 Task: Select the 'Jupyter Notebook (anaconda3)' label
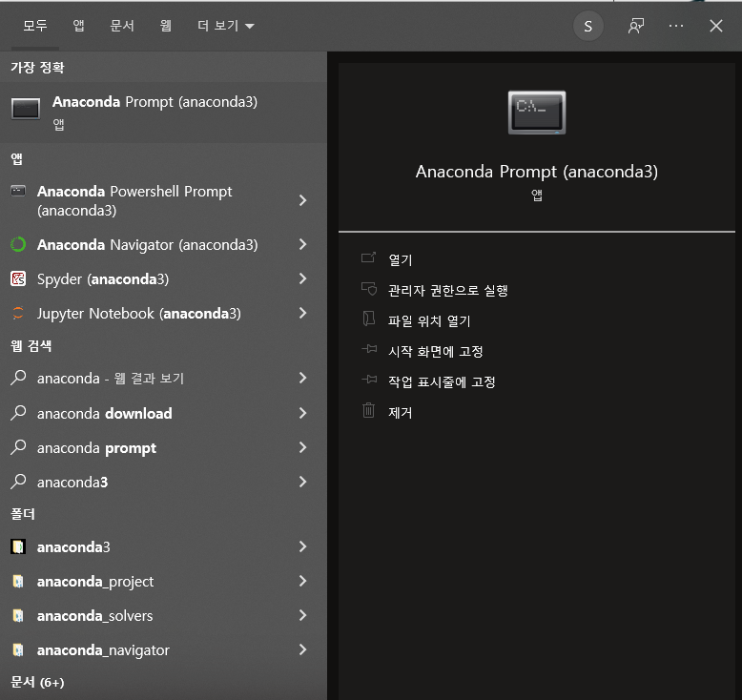[138, 314]
